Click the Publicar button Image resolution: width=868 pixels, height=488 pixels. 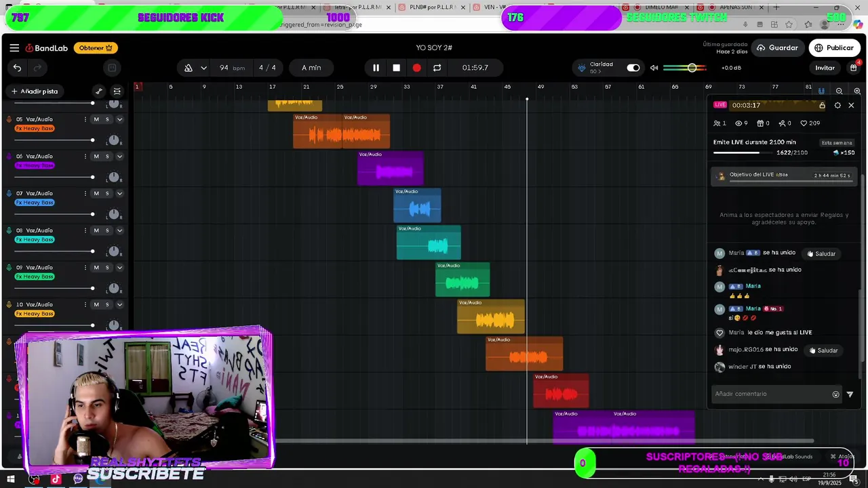point(834,48)
